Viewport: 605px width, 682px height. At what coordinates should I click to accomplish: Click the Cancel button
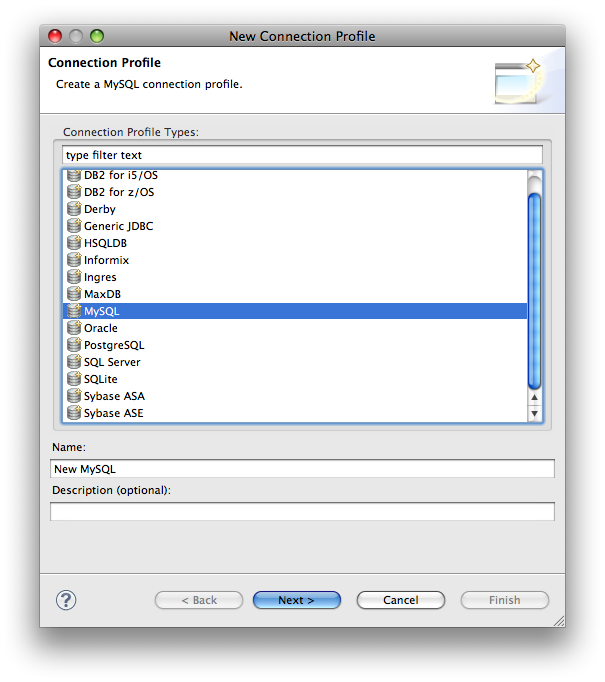click(401, 600)
